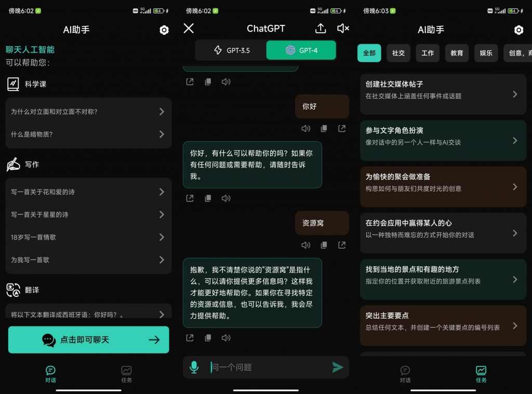Open 什么是暗物质? prompt
532x394 pixels.
click(x=88, y=134)
